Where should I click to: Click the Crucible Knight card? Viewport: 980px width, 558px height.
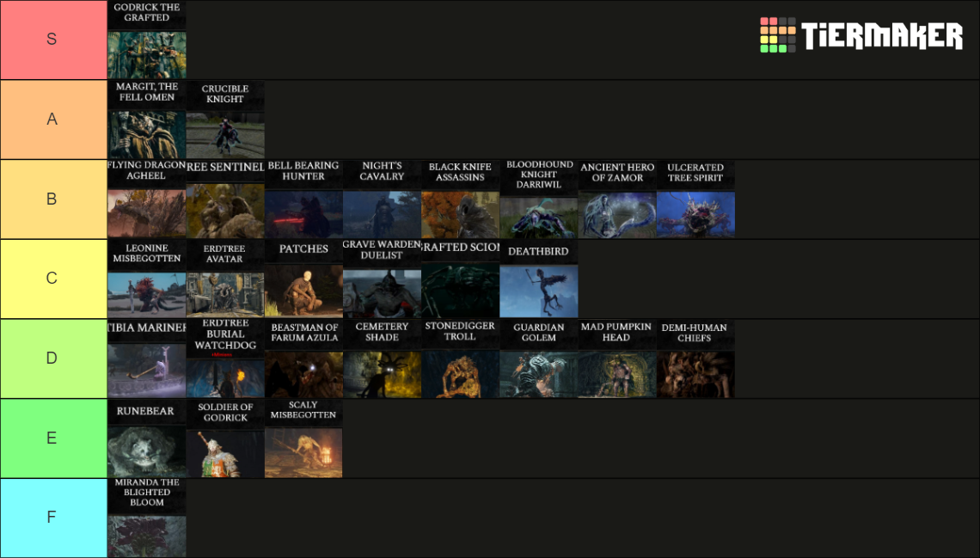[x=225, y=120]
